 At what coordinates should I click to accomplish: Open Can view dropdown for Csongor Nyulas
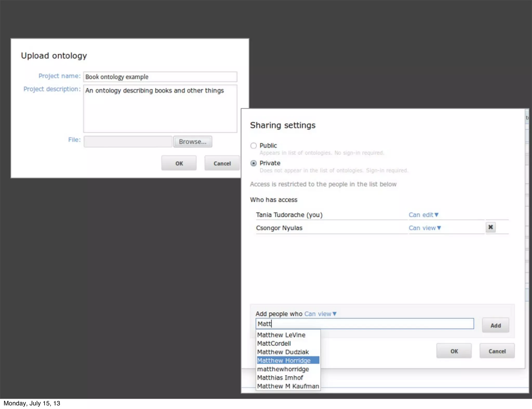coord(424,228)
